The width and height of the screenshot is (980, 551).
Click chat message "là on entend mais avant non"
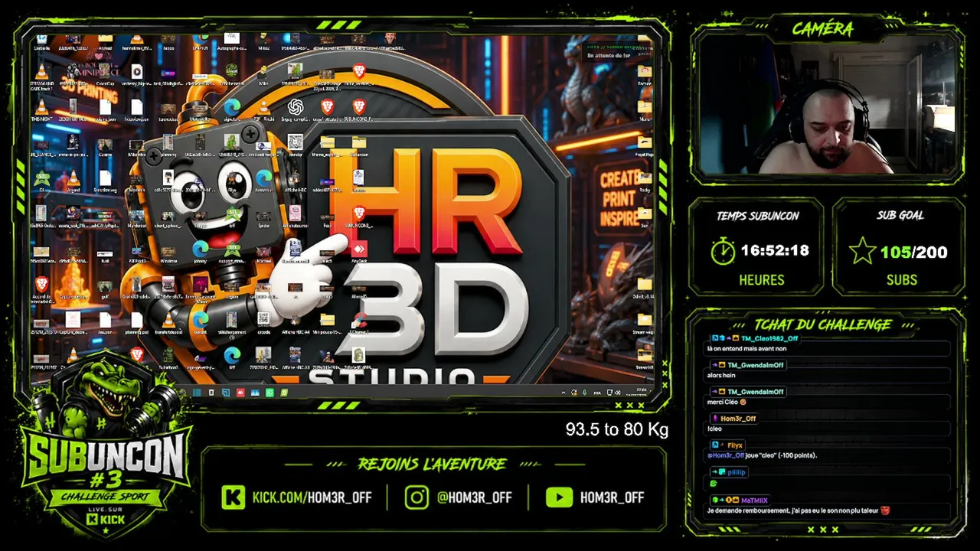coord(746,348)
